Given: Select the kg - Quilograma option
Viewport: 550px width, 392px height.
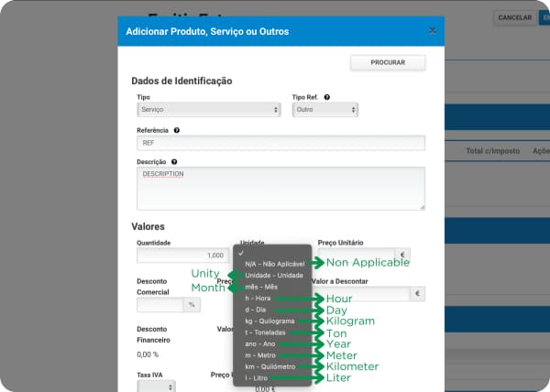Looking at the screenshot, I should 272,321.
